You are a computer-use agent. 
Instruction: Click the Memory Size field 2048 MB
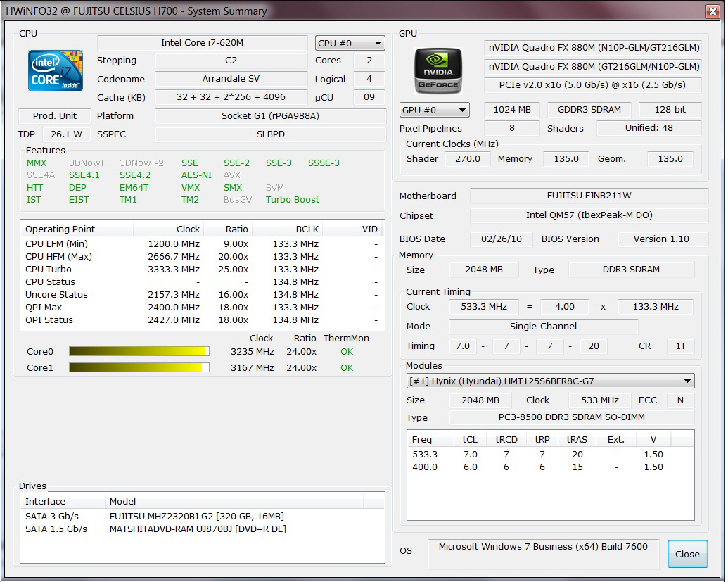coord(484,270)
